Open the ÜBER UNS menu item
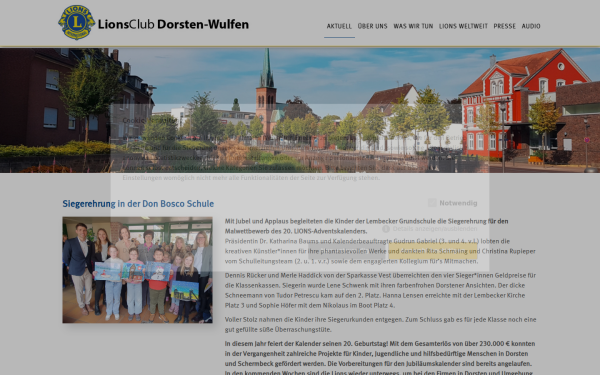Viewport: 600px width, 375px height. [372, 26]
